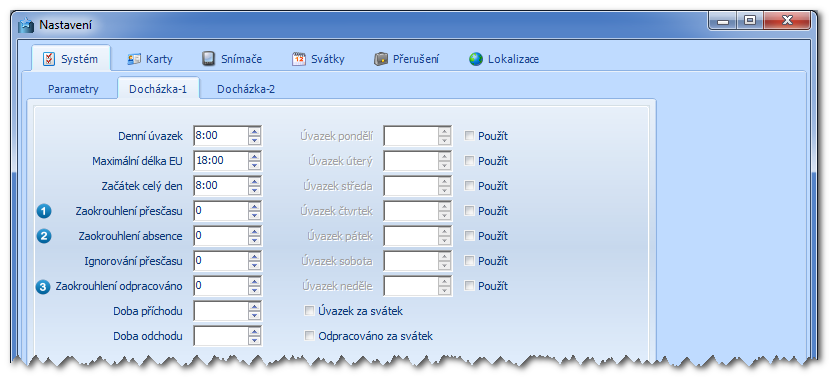Viewport: 829px width, 383px height.
Task: Enable Použít for Úvazek pondělí
Action: tap(469, 136)
